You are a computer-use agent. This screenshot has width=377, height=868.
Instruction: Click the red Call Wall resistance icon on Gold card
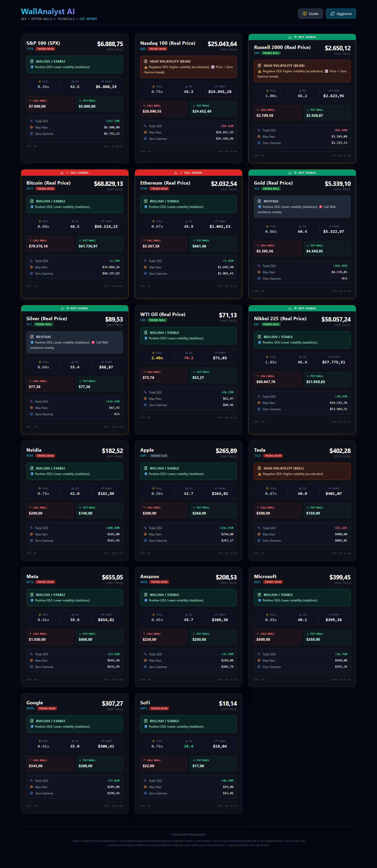[x=320, y=207]
